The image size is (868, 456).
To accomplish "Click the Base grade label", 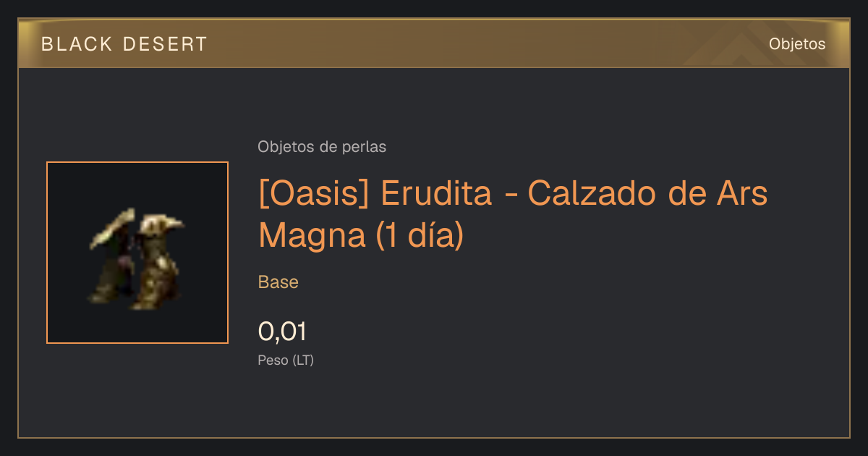I will [x=278, y=282].
